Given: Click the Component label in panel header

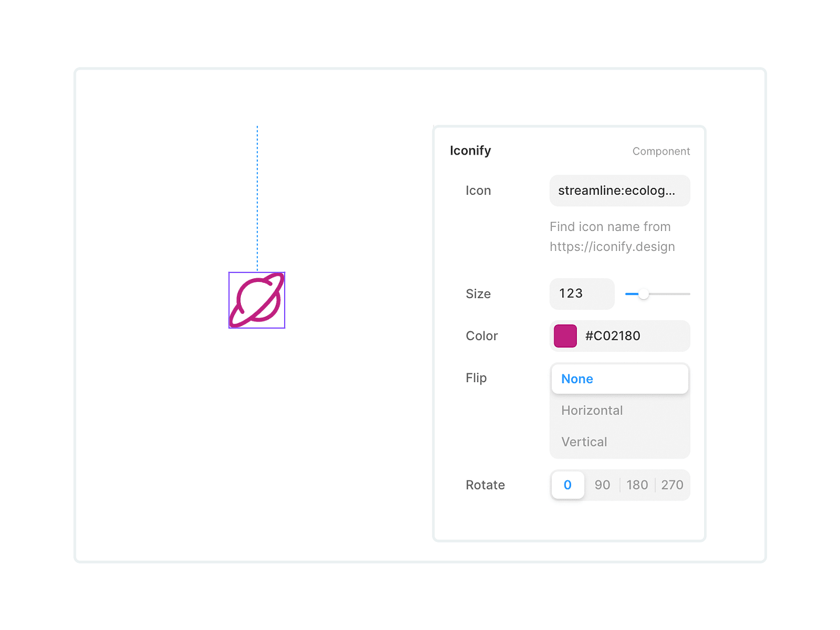Looking at the screenshot, I should tap(661, 151).
